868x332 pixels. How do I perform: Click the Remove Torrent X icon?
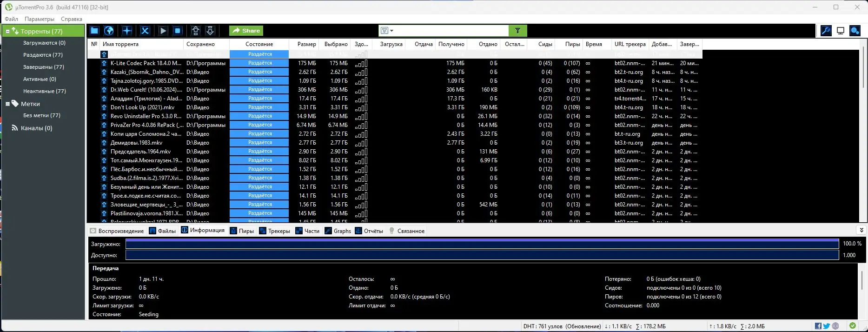point(145,31)
